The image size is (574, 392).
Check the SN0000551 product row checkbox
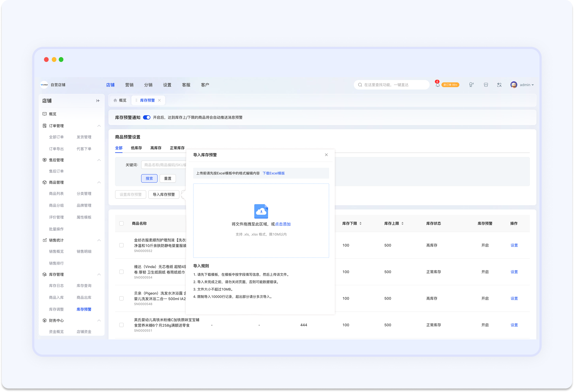tap(122, 325)
